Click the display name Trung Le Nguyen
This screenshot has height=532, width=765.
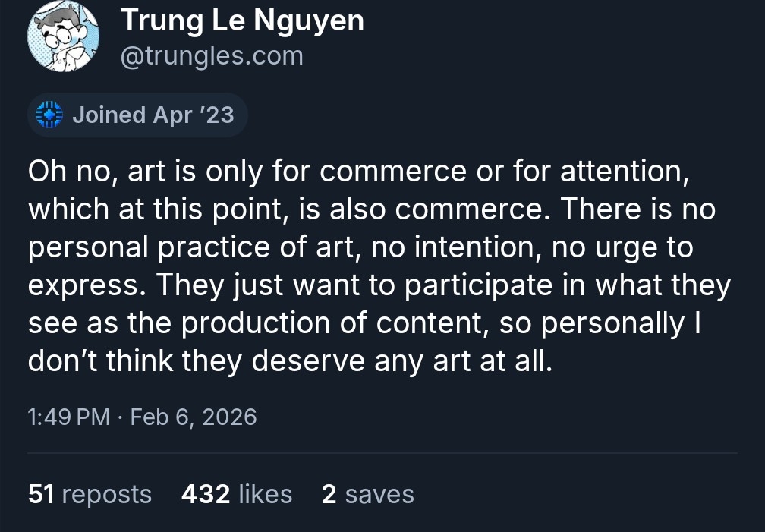click(x=242, y=20)
